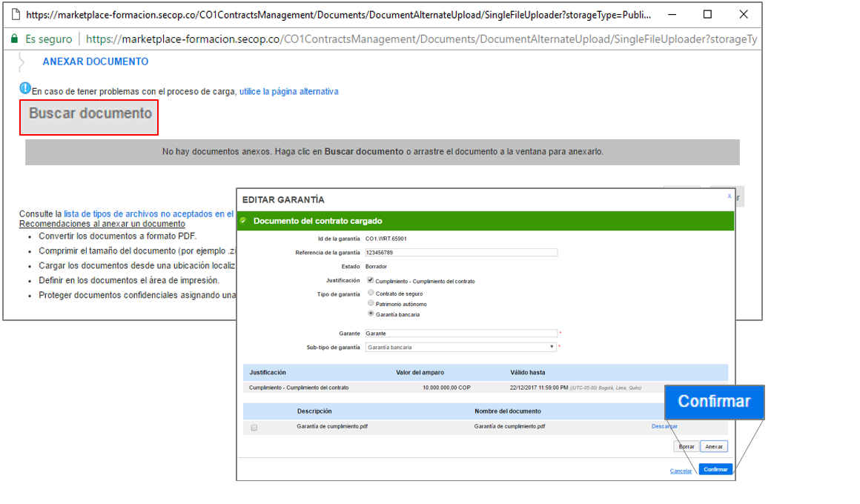Open the 'utilice la página alternativa' link
This screenshot has height=504, width=860.
[288, 91]
